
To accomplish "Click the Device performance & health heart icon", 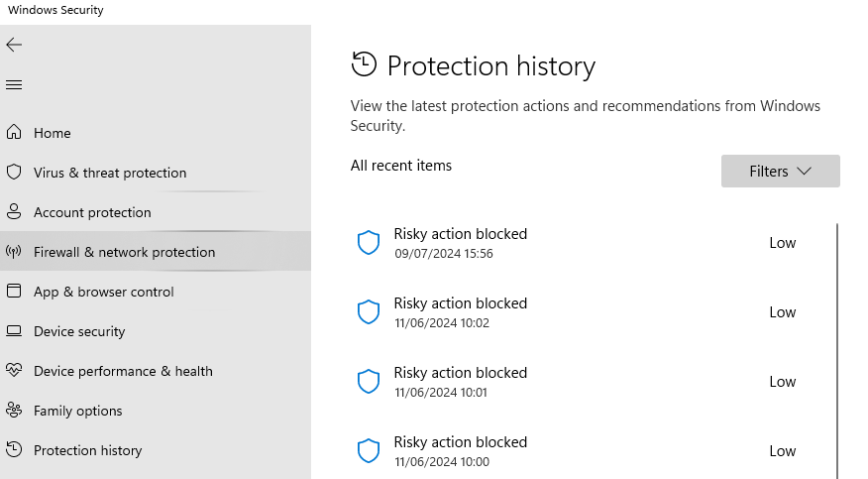I will (x=14, y=371).
